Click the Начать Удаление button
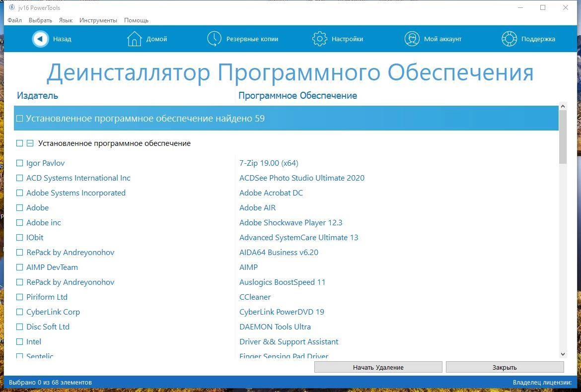The height and width of the screenshot is (392, 581). point(378,367)
